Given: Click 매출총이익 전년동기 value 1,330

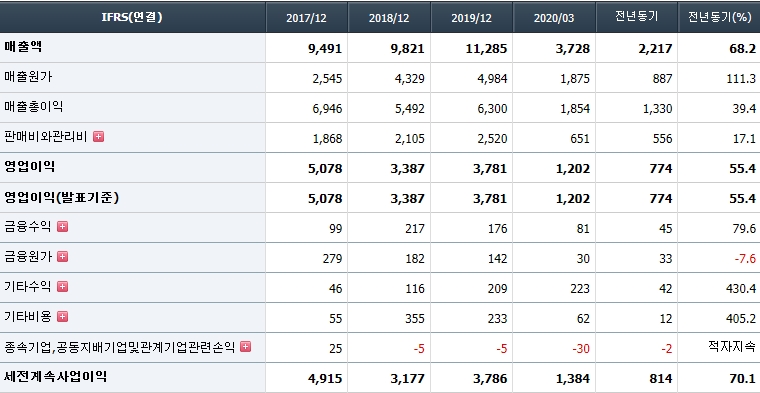Looking at the screenshot, I should pos(657,109).
